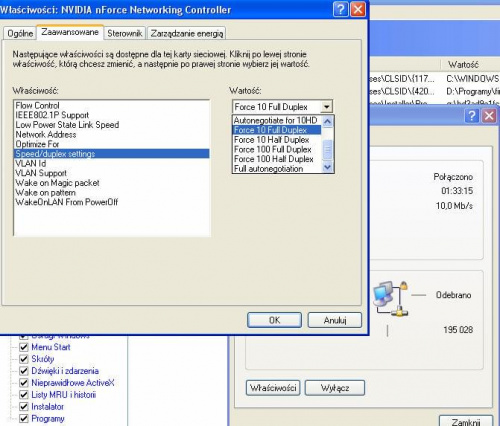Cancel with the Anuluj button

335,320
